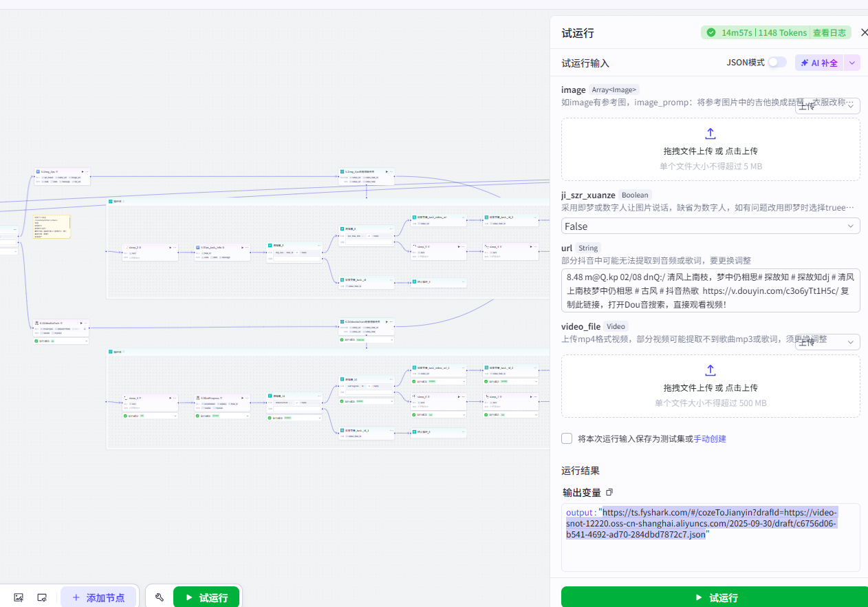Run the 5.2img_2ps node via play icon

point(83,171)
